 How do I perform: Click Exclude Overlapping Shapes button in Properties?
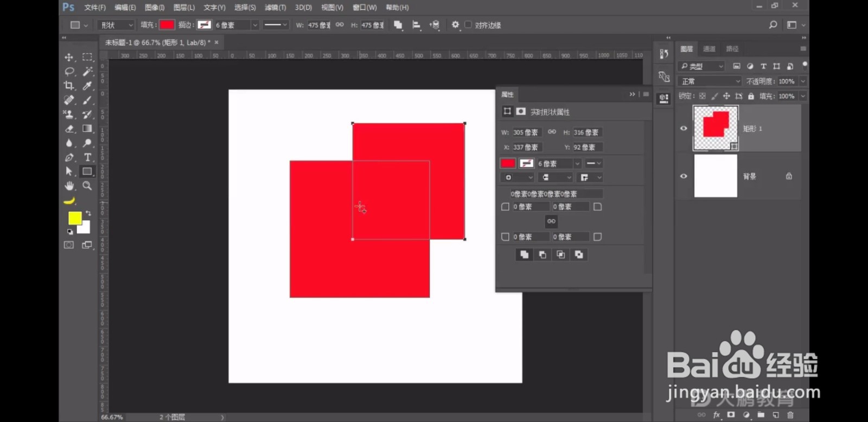(579, 254)
